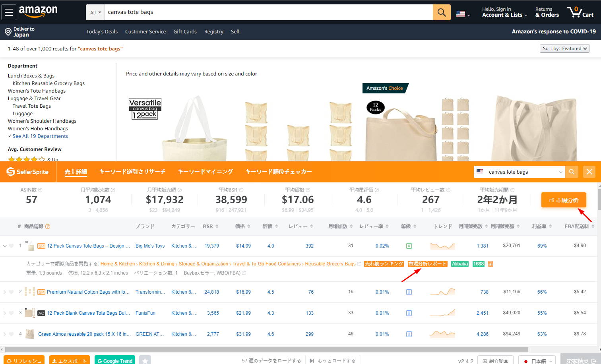Click the 市場分析 orange button

(564, 200)
